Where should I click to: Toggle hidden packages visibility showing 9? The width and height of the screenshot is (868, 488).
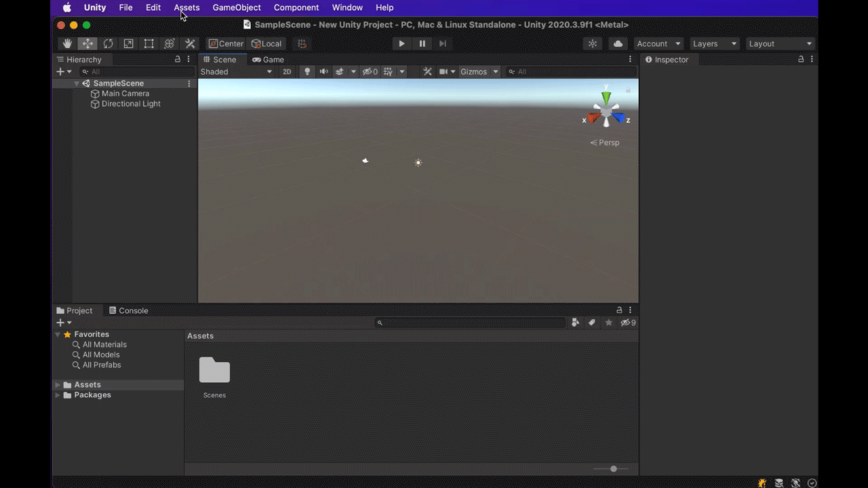click(629, 323)
